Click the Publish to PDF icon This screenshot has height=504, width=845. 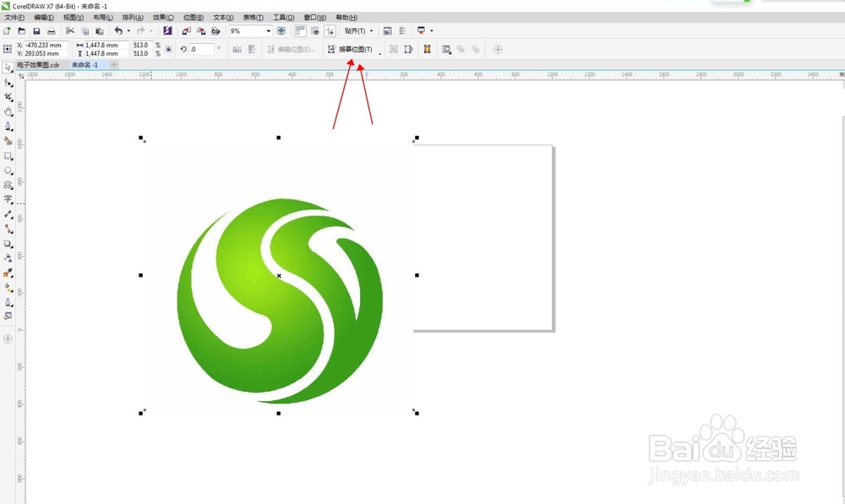coord(215,30)
